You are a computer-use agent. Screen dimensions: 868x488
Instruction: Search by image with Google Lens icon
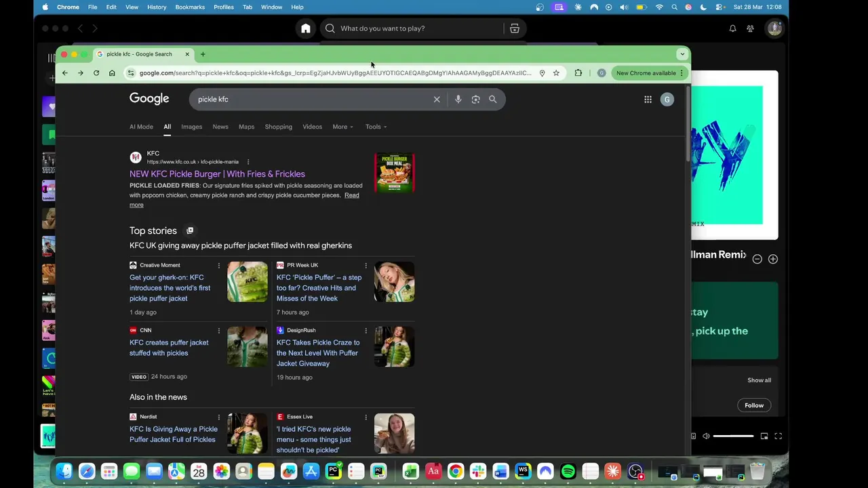[x=475, y=100]
